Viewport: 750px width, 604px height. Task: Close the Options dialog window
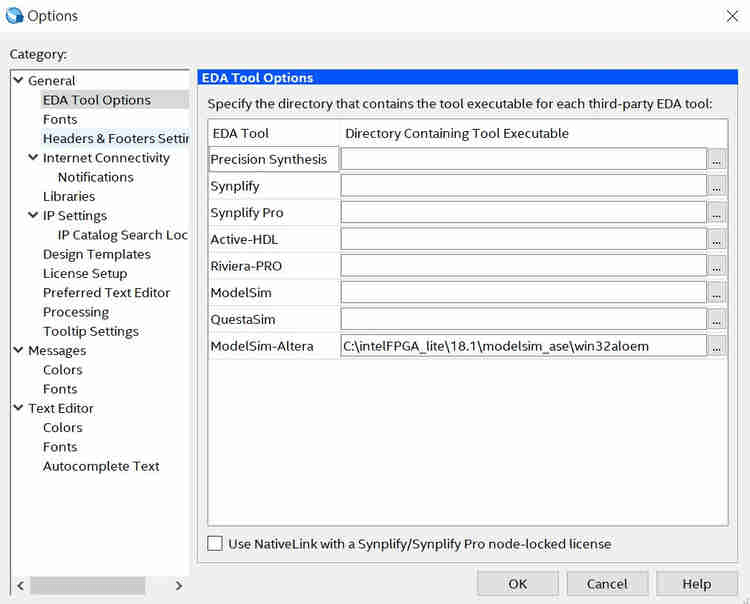(730, 15)
